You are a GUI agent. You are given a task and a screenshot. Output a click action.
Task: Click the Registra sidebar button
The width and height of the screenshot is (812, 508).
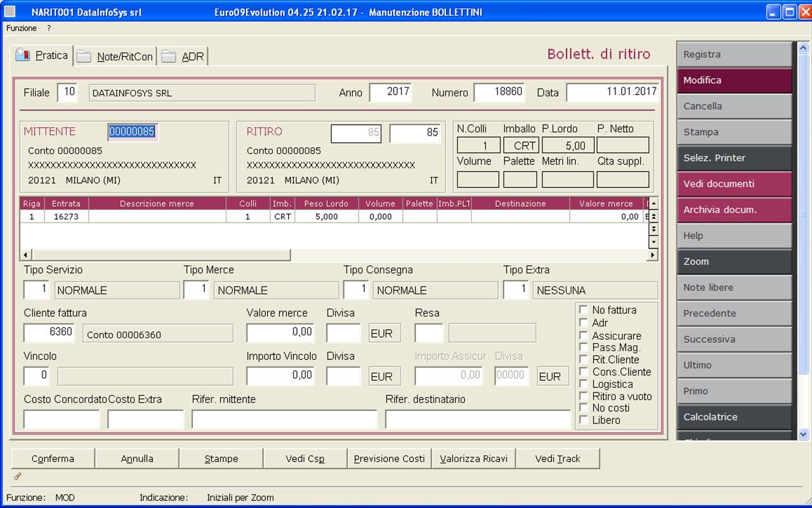click(735, 55)
